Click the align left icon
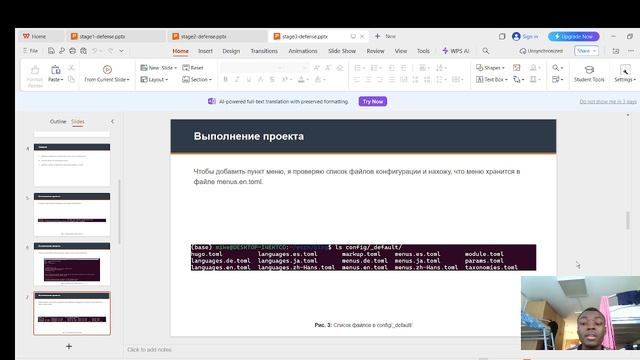 point(357,80)
